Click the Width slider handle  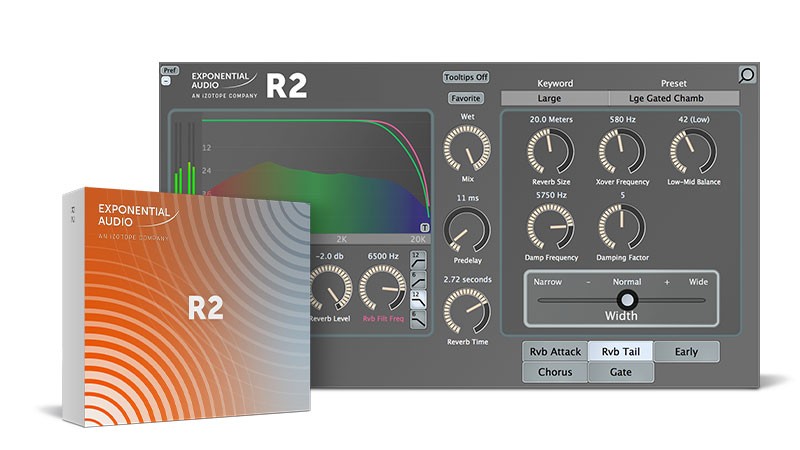(x=627, y=300)
